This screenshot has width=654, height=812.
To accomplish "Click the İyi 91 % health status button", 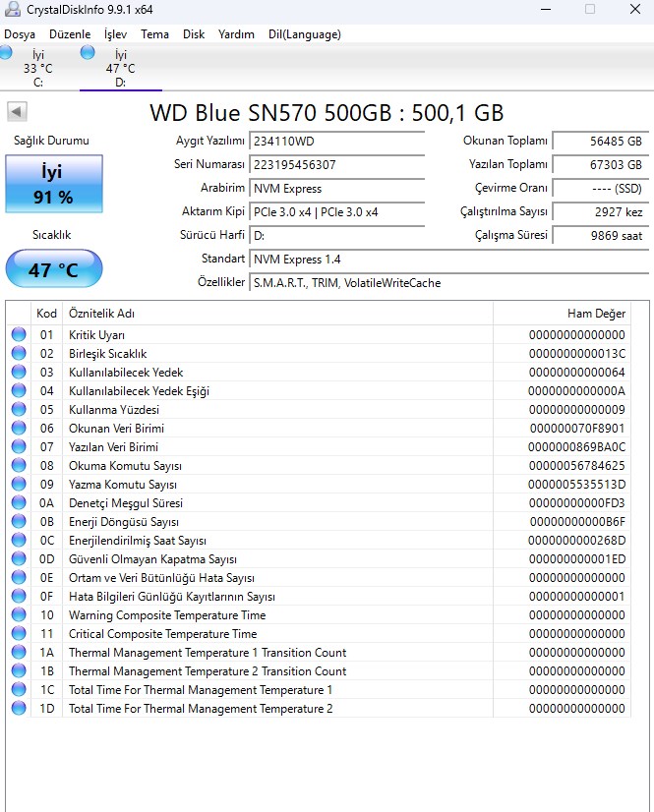I will point(54,184).
